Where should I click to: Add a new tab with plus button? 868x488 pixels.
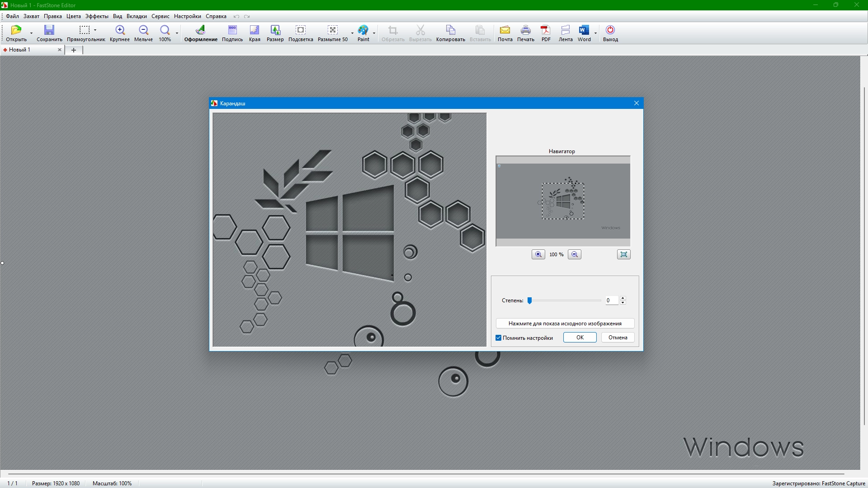[x=74, y=50]
